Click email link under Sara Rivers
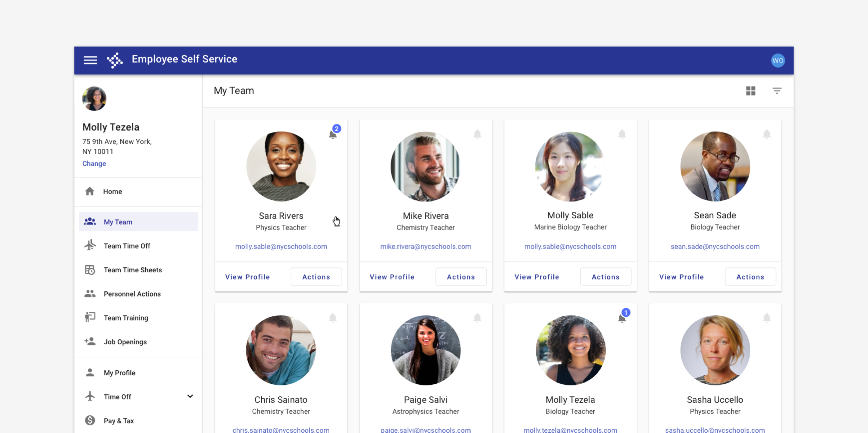This screenshot has width=868, height=433. [x=281, y=247]
